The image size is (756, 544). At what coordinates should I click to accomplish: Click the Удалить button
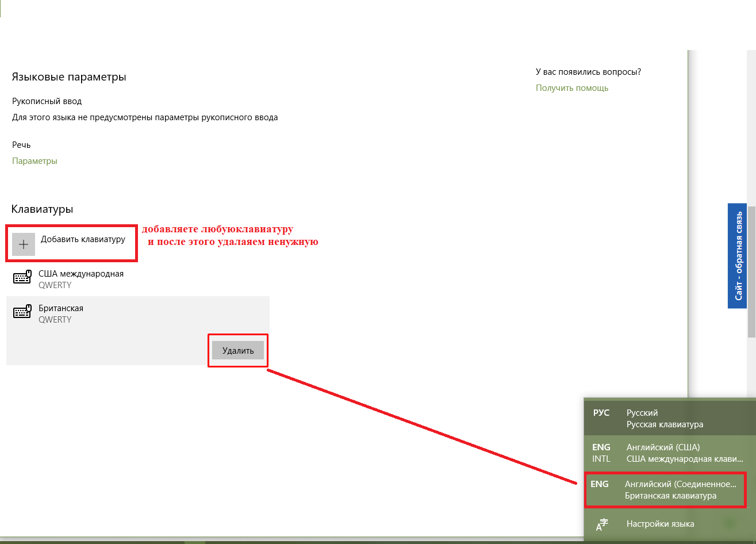coord(238,350)
